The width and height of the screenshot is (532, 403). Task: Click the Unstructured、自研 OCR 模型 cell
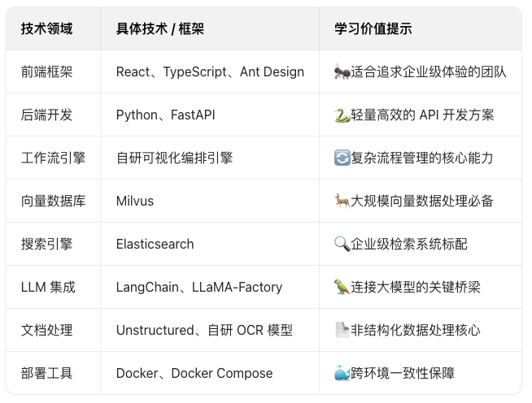click(204, 330)
